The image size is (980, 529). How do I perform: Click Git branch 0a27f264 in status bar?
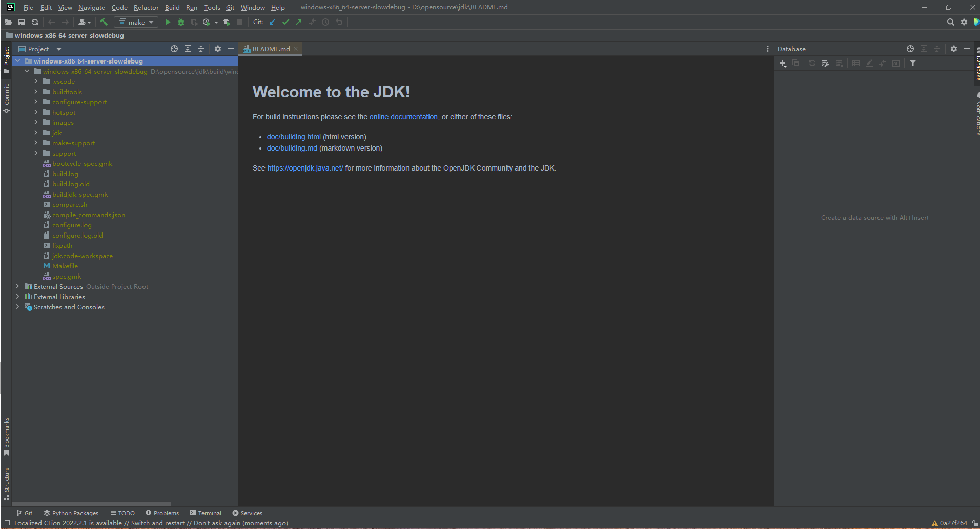(x=953, y=523)
